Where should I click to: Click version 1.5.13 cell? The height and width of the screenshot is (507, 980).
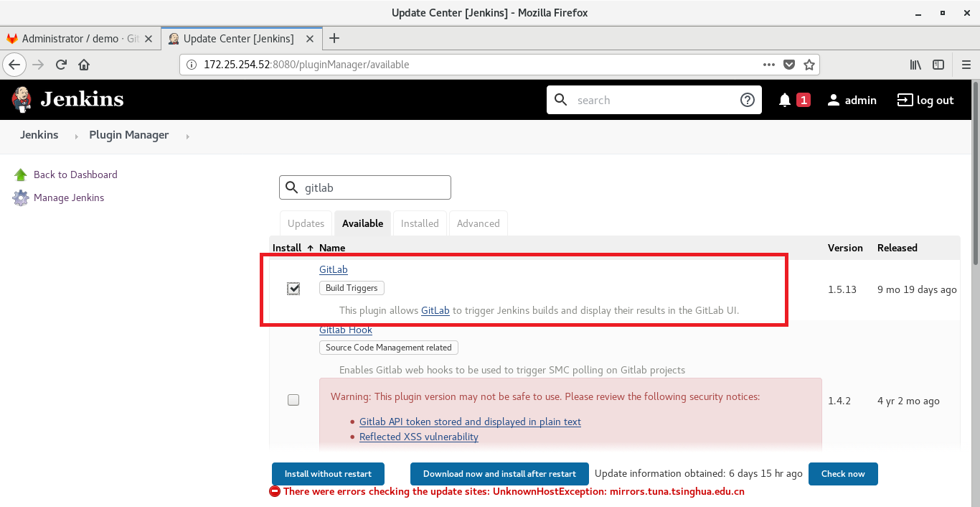click(x=842, y=289)
